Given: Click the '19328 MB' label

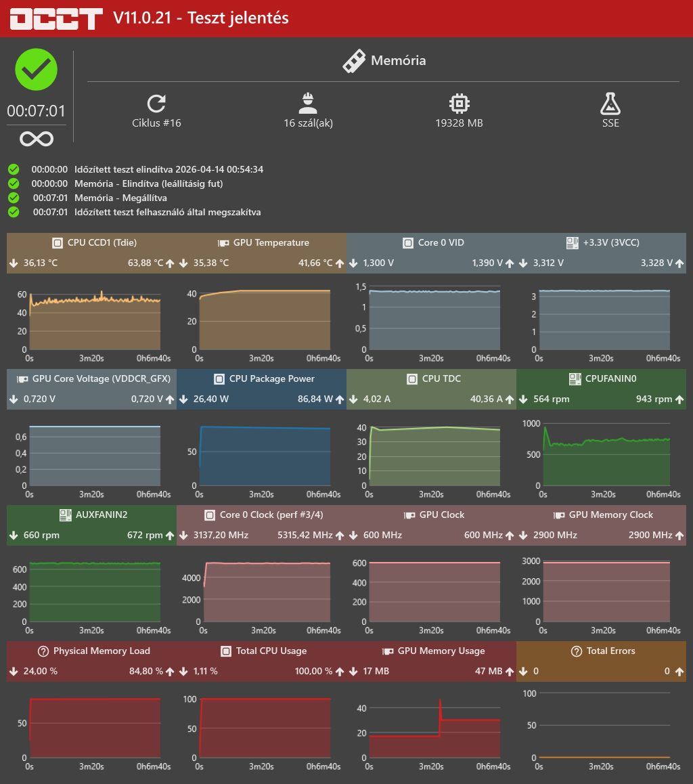Looking at the screenshot, I should click(459, 123).
